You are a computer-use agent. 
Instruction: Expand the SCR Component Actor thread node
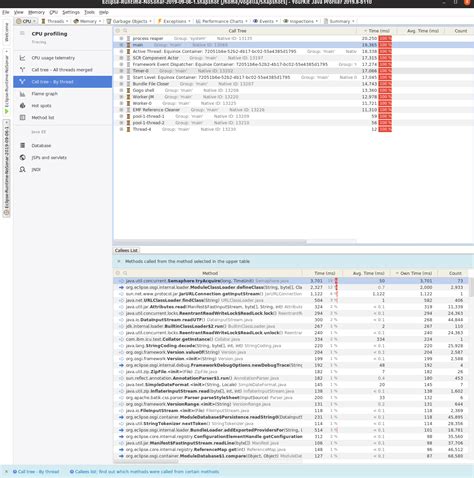[121, 58]
